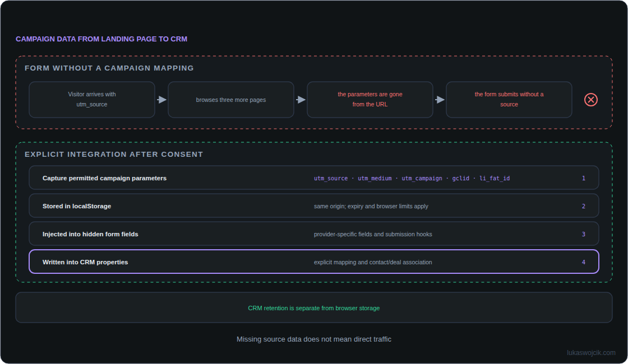
Task: Click the 'browses three more pages' box
Action: [x=230, y=100]
